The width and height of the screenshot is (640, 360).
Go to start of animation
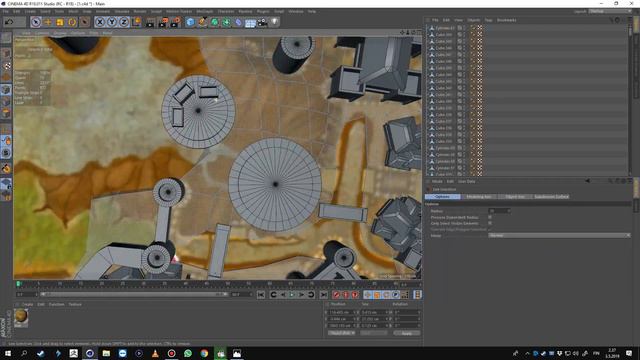[x=261, y=295]
